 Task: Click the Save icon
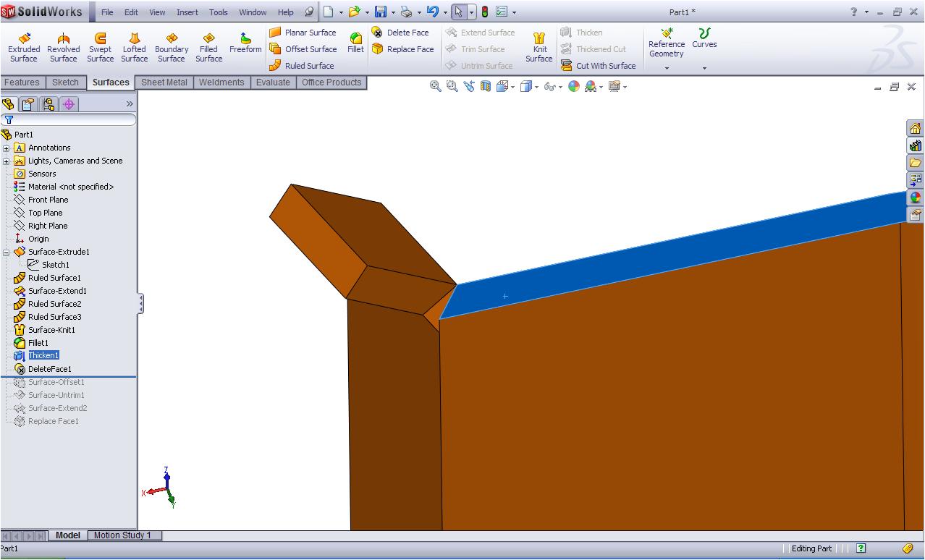click(380, 12)
